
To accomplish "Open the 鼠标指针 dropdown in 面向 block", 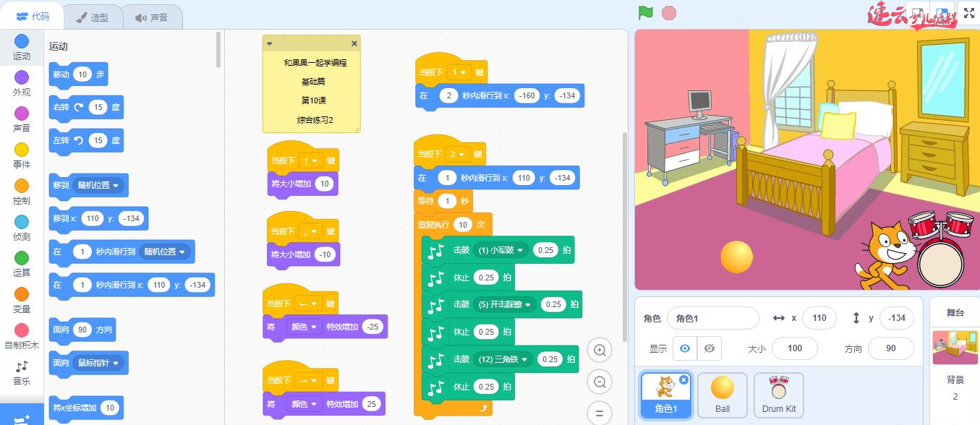I will click(98, 363).
